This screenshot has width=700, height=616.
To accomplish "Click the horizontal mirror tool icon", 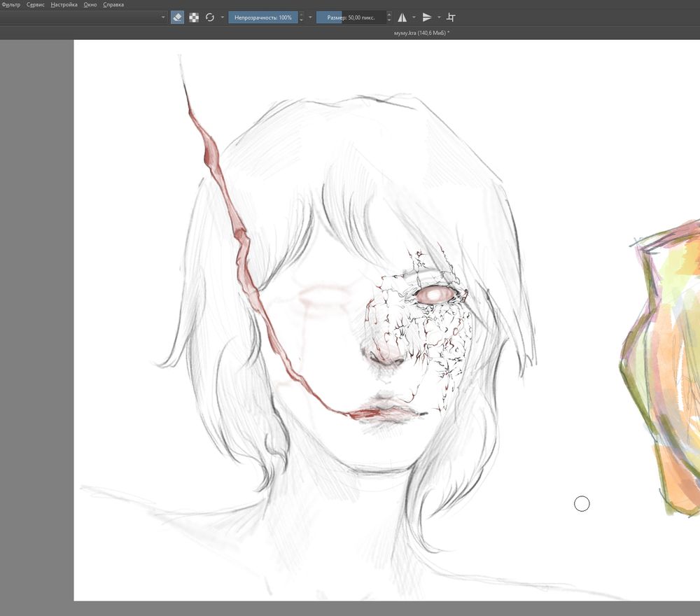I will click(402, 17).
